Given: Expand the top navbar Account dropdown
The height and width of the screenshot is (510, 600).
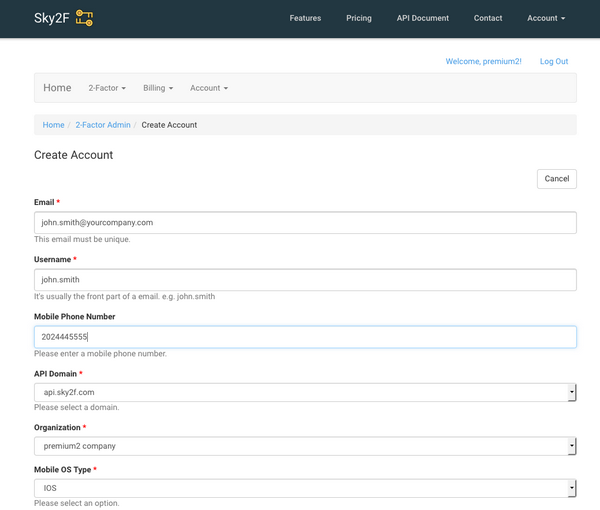Looking at the screenshot, I should [x=546, y=18].
